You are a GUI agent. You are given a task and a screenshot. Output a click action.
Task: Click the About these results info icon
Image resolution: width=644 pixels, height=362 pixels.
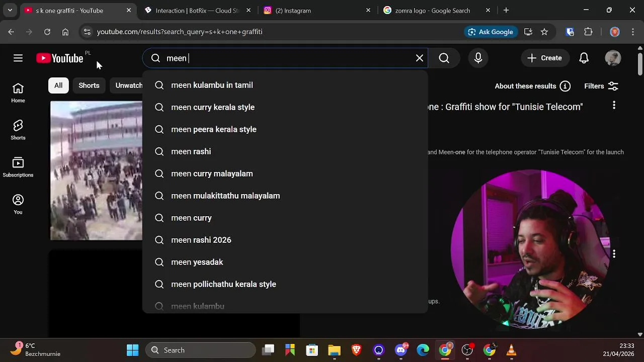tap(565, 86)
